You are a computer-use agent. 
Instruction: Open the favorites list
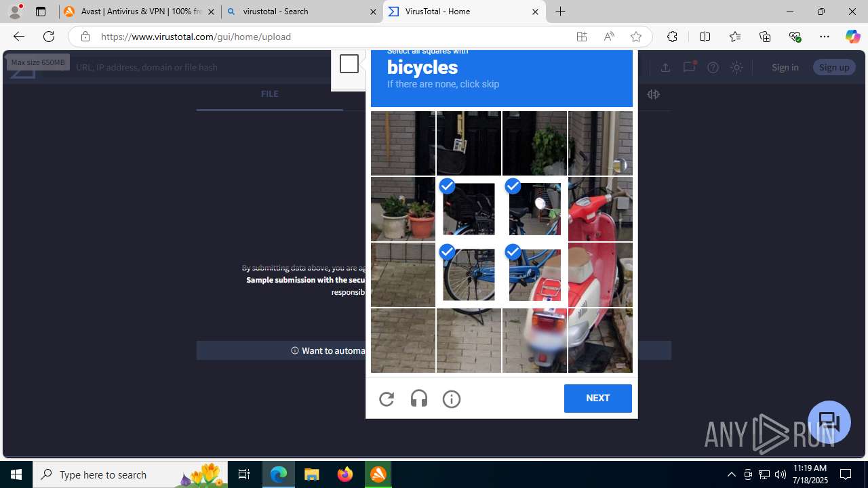click(735, 37)
